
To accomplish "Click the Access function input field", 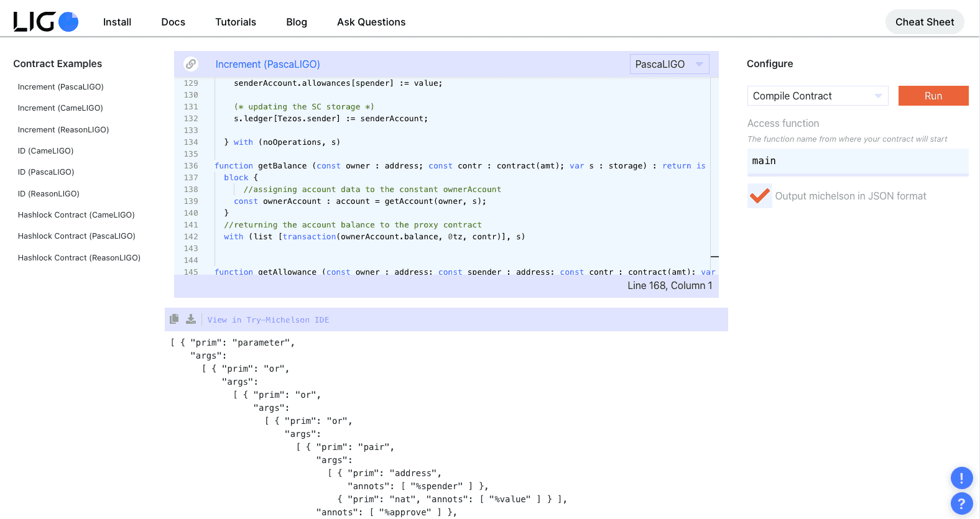I will 857,161.
